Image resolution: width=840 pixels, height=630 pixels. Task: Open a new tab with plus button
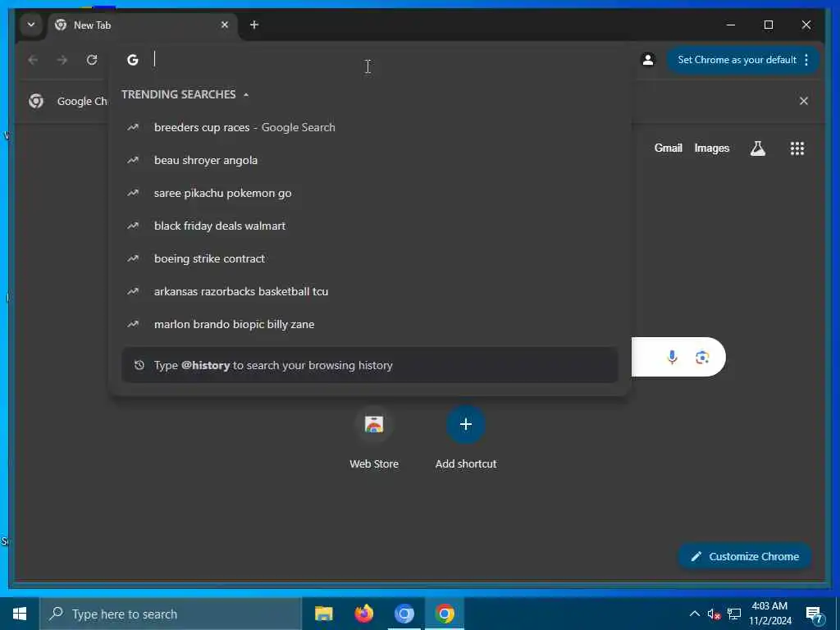(x=254, y=25)
